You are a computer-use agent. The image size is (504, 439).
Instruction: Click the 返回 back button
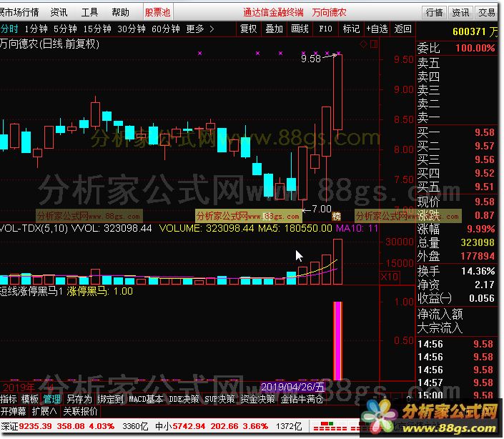(x=402, y=29)
